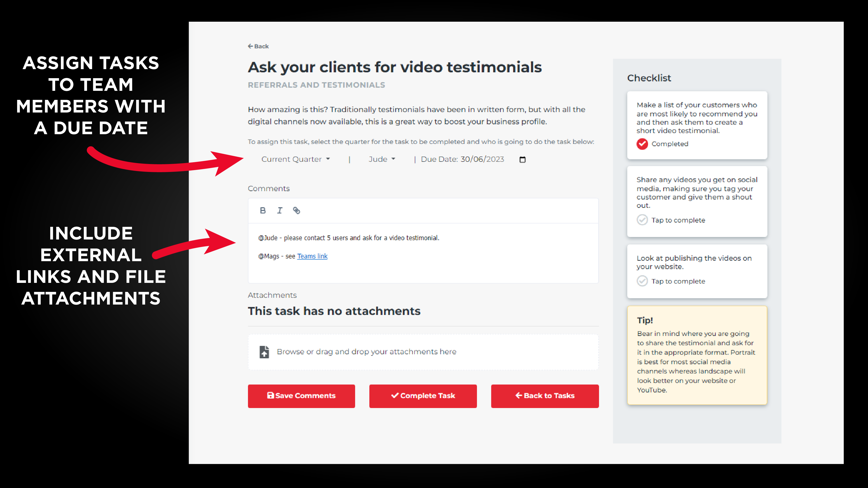
Task: Open the Teams link in comments
Action: click(312, 256)
